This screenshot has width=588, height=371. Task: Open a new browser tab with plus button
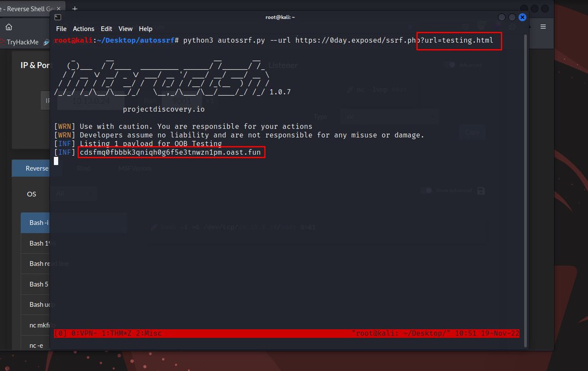point(75,8)
